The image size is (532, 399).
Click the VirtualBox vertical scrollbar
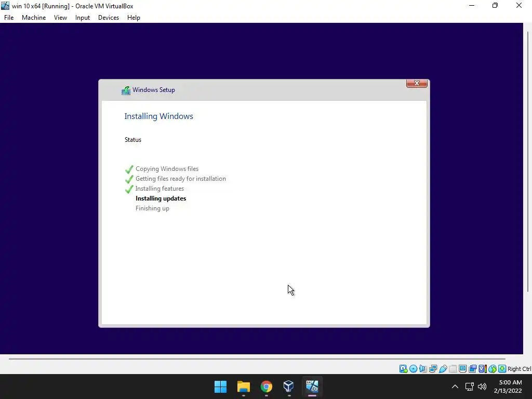(x=528, y=161)
